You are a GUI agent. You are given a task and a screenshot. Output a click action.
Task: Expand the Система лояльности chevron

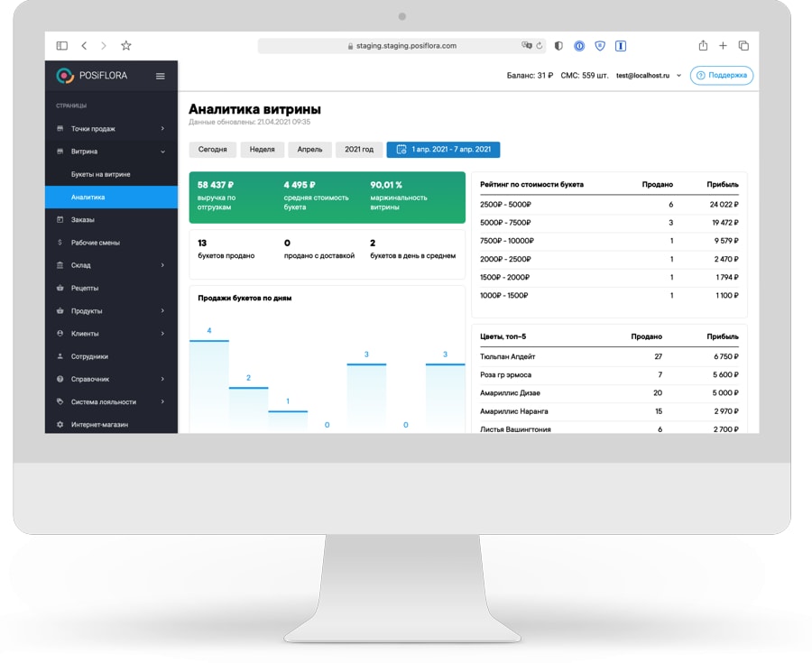click(x=162, y=401)
